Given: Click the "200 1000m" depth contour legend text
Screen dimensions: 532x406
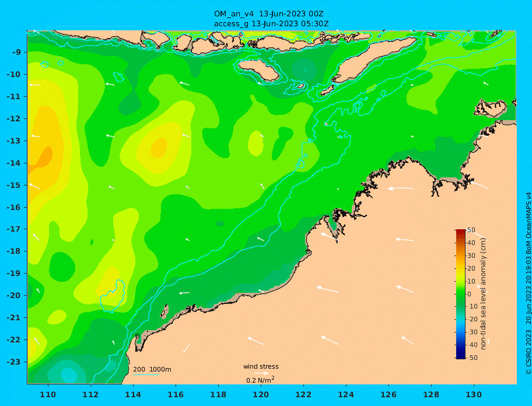Looking at the screenshot, I should [152, 369].
